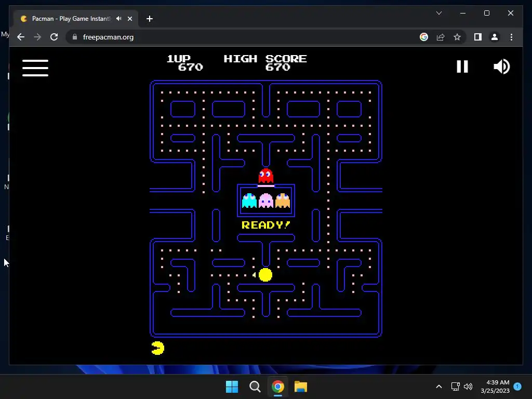Open the Windows Start menu
Viewport: 532px width, 399px height.
tap(232, 387)
